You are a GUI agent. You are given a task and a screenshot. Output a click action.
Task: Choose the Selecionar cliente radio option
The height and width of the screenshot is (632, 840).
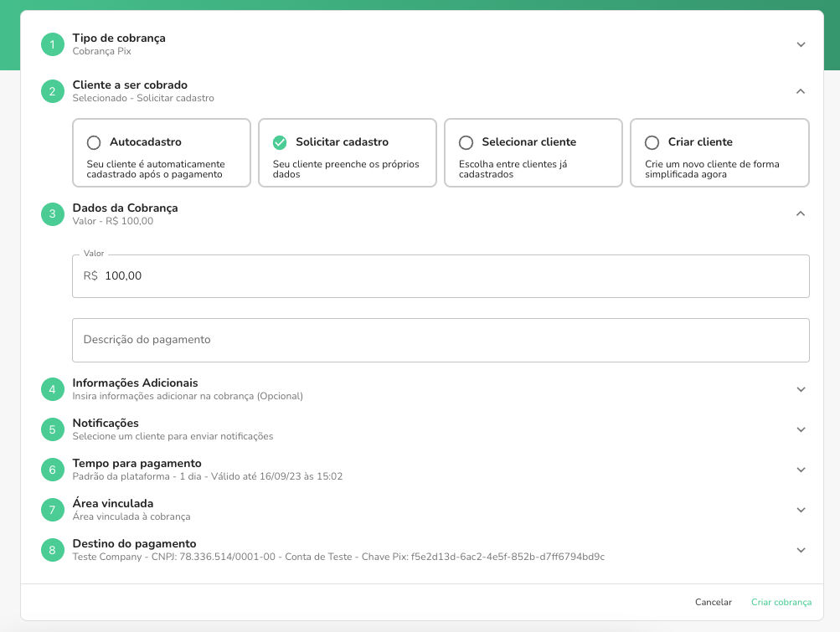[x=466, y=142]
